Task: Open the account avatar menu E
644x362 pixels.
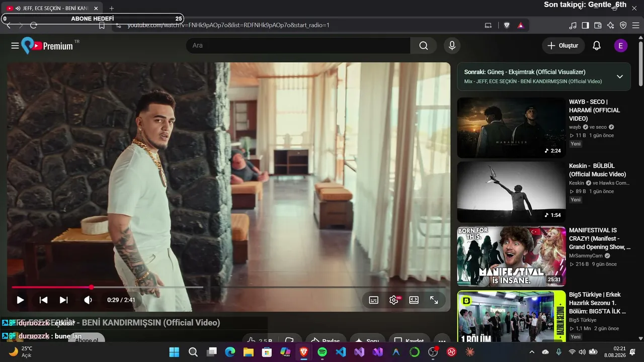Action: [x=621, y=46]
